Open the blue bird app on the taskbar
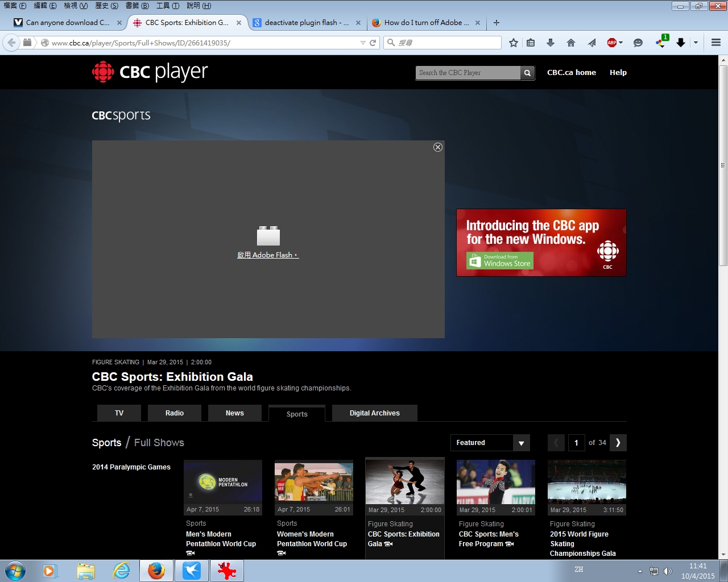This screenshot has height=582, width=728. coord(192,571)
